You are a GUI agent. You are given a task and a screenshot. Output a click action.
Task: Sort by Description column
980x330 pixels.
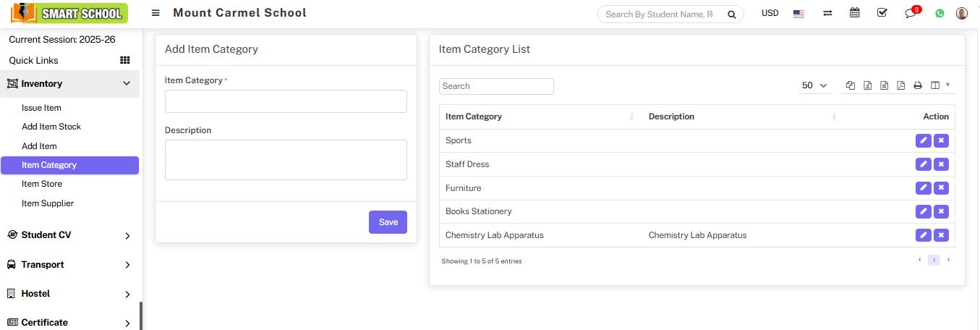point(742,117)
